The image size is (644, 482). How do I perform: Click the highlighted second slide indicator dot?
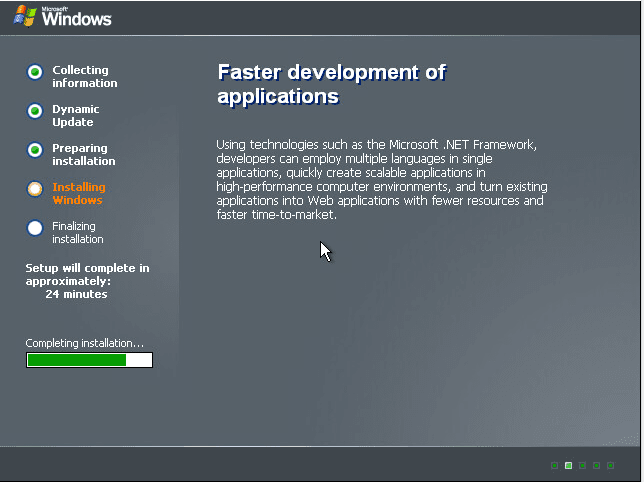pyautogui.click(x=568, y=465)
